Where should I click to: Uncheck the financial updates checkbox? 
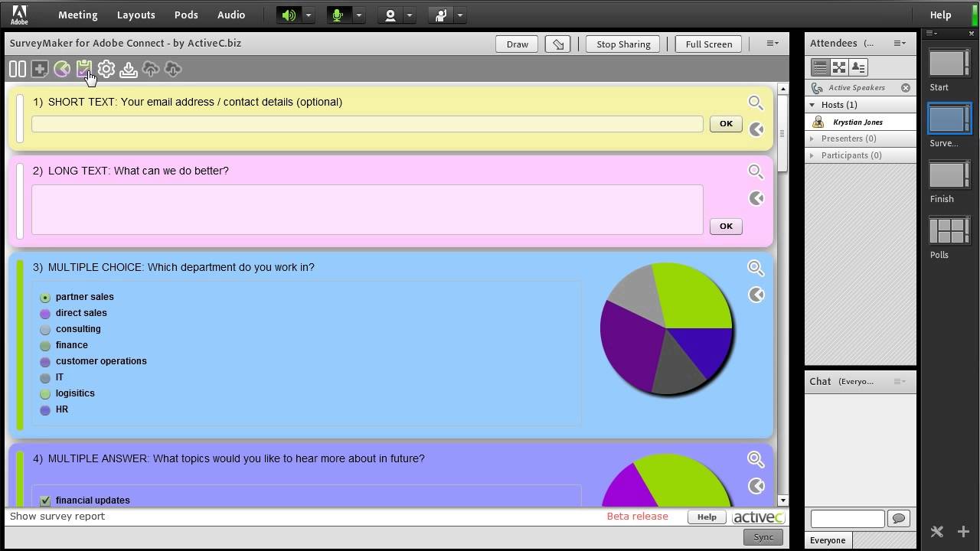45,500
